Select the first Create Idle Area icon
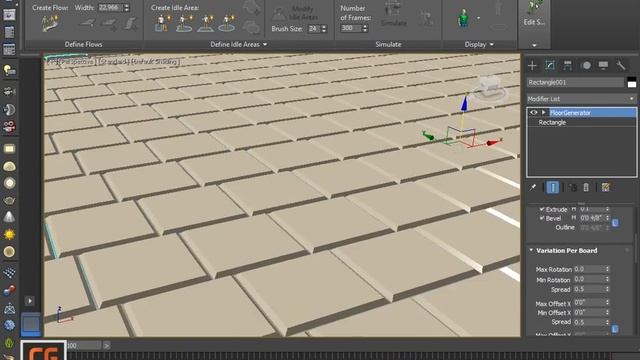 [x=162, y=24]
